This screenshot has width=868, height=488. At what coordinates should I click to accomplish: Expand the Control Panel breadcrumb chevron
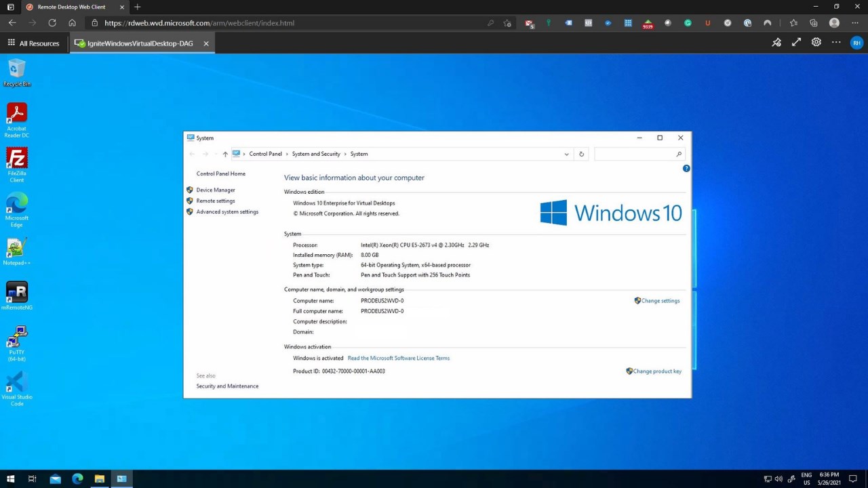pyautogui.click(x=287, y=154)
